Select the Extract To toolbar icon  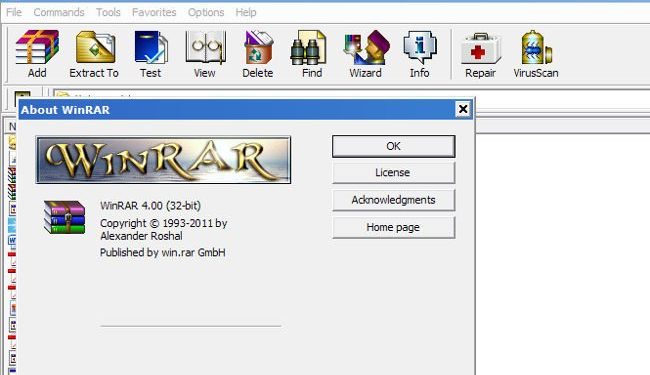pyautogui.click(x=94, y=54)
